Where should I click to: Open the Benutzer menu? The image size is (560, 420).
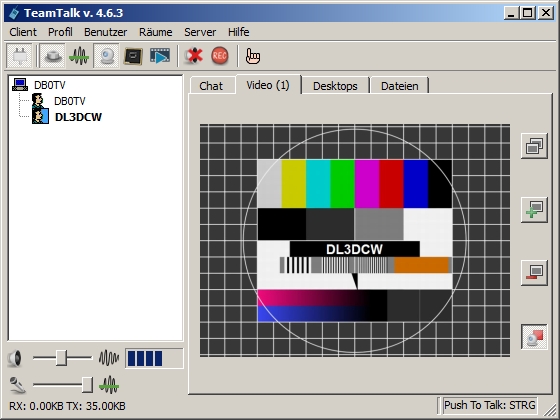[105, 32]
